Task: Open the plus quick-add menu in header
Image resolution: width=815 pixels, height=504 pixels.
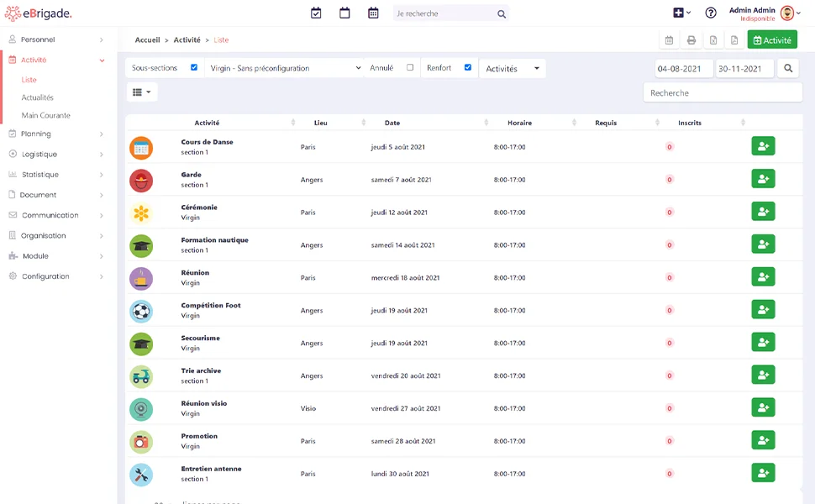Action: [x=681, y=13]
